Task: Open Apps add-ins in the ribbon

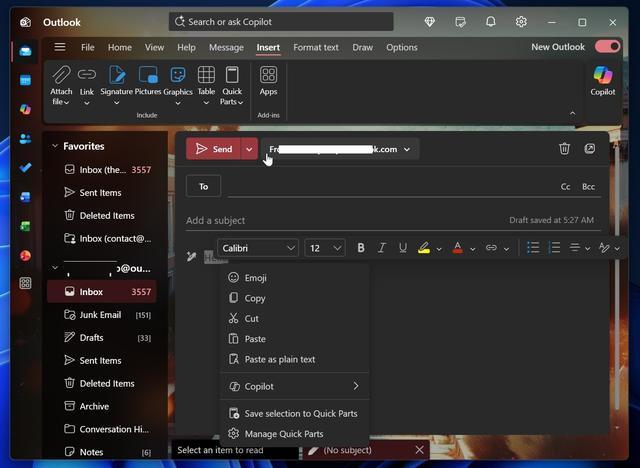Action: (x=268, y=81)
